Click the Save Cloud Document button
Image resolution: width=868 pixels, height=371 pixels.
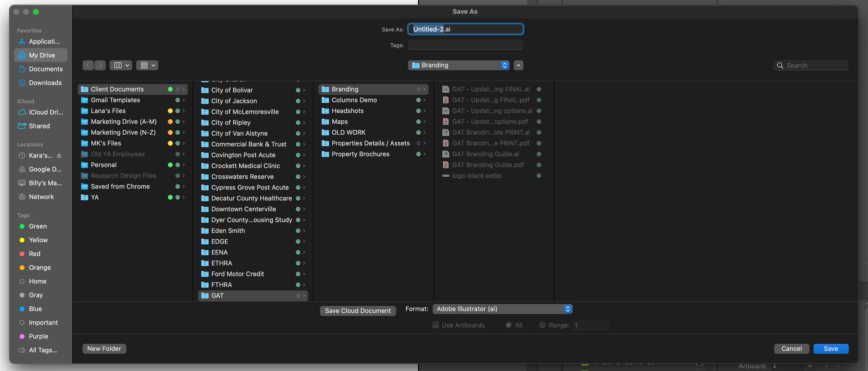coord(358,311)
